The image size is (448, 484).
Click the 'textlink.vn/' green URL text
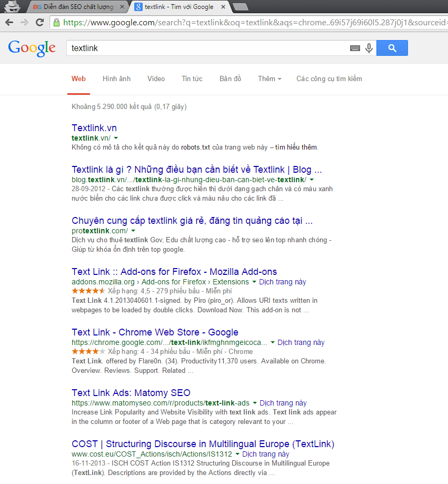[x=91, y=138]
